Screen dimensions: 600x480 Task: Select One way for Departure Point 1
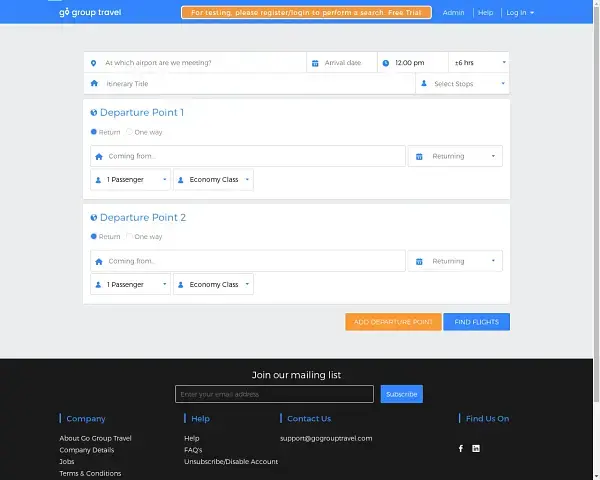[129, 132]
